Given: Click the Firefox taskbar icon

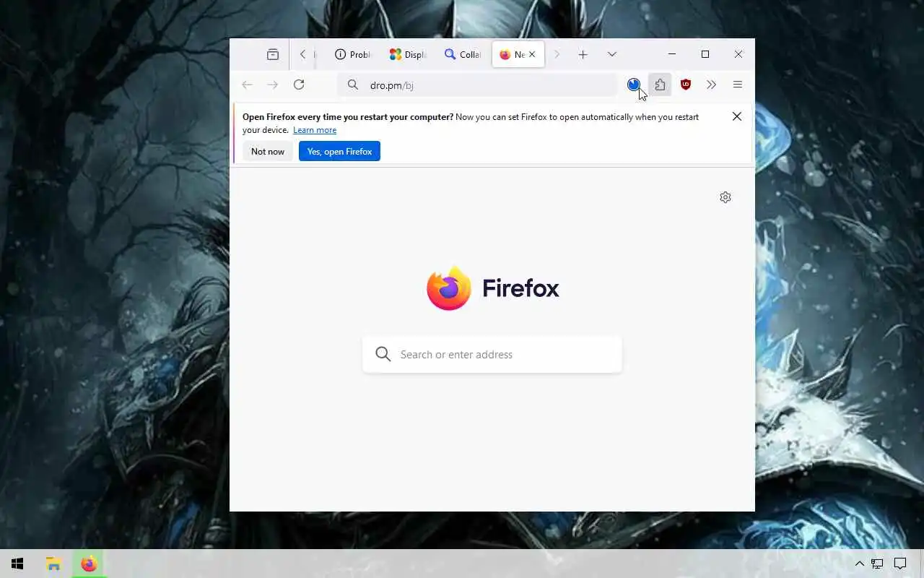Looking at the screenshot, I should (x=89, y=564).
